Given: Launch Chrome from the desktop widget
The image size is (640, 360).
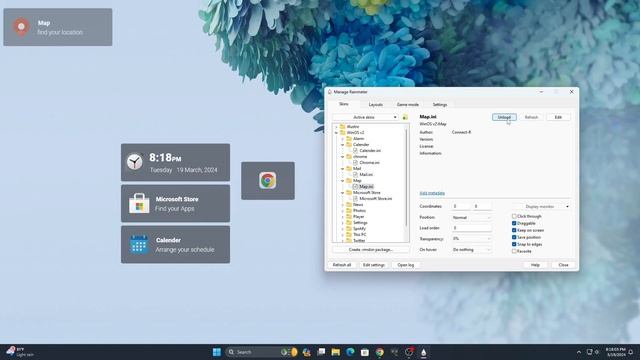Looking at the screenshot, I should pos(268,181).
